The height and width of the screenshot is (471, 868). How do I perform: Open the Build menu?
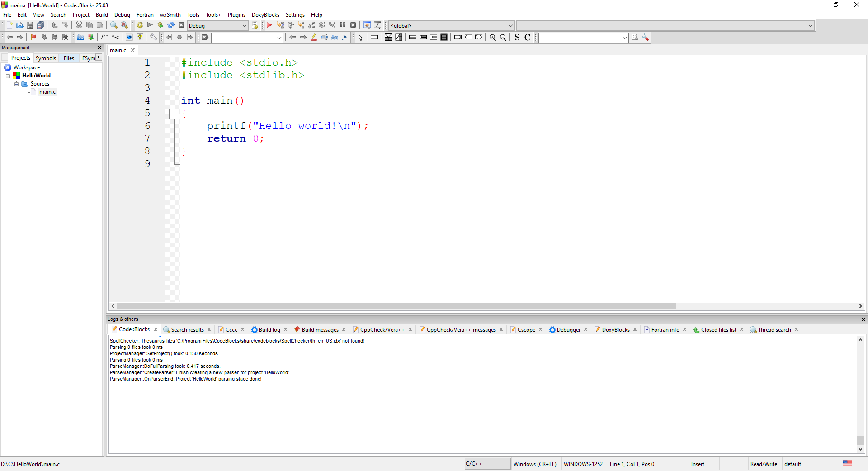pos(102,15)
